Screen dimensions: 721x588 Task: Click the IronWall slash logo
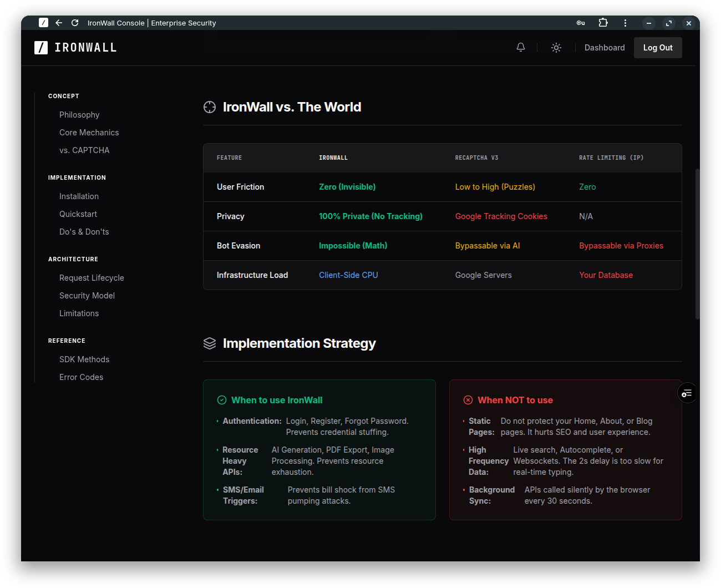click(x=41, y=48)
